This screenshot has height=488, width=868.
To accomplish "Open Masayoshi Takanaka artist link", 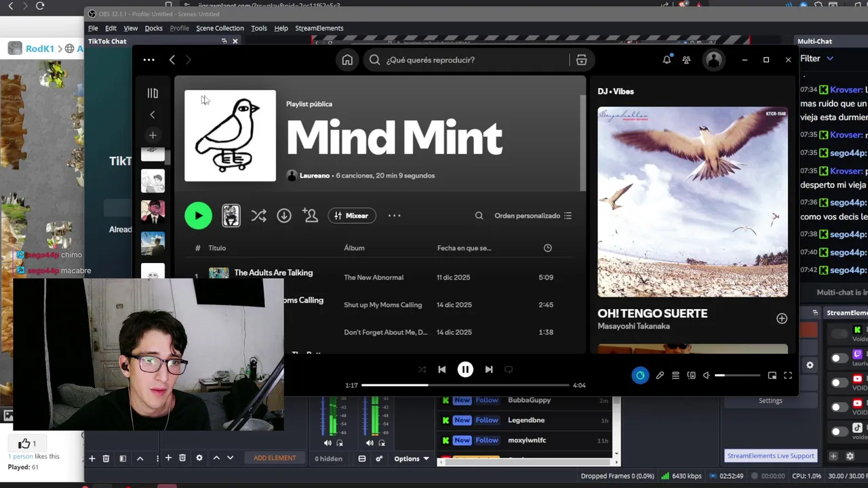I will [633, 326].
